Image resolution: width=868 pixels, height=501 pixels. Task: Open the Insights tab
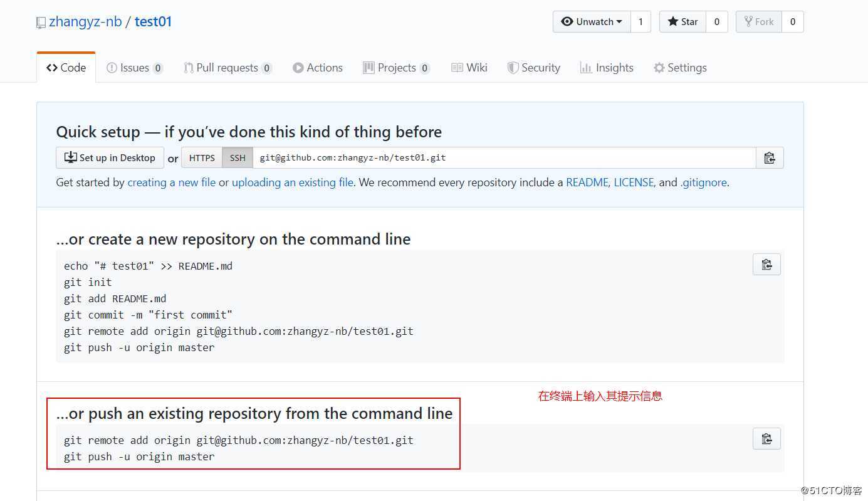pos(607,68)
